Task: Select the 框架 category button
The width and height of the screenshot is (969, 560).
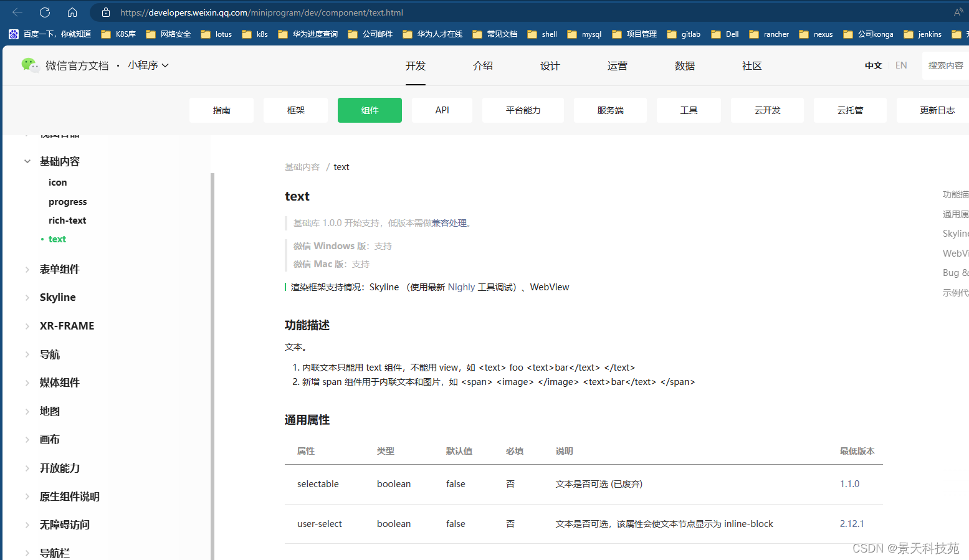Action: click(x=296, y=110)
